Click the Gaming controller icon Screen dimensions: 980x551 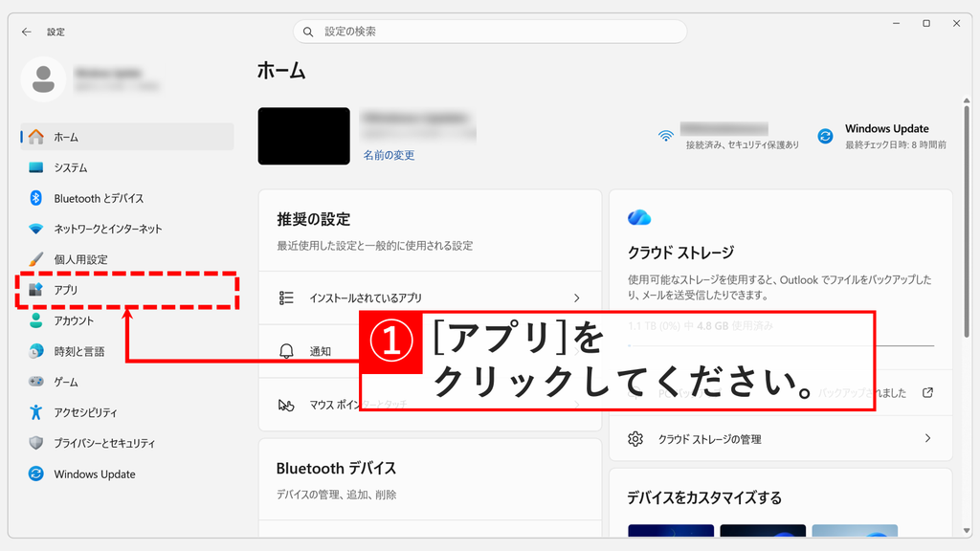[x=36, y=381]
